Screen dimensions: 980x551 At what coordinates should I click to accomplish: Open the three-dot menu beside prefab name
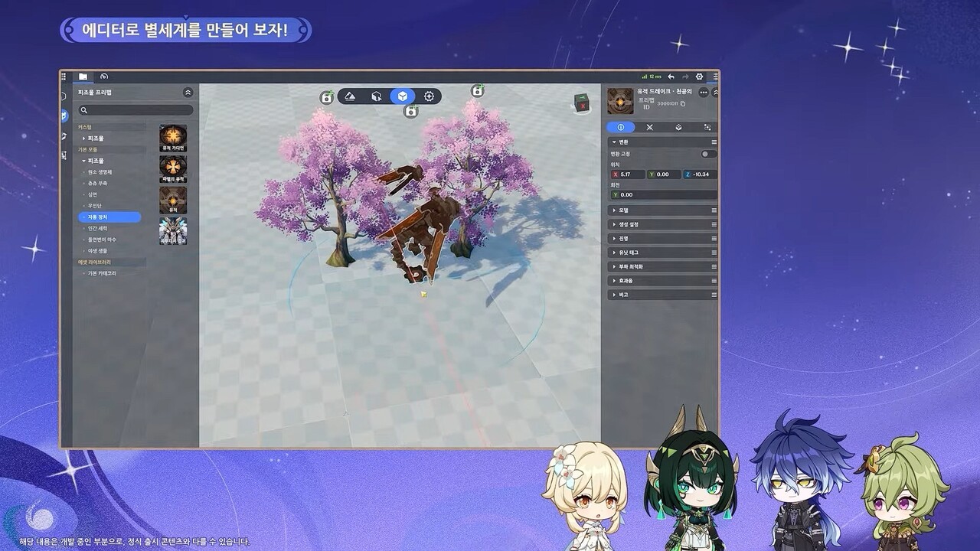click(703, 93)
